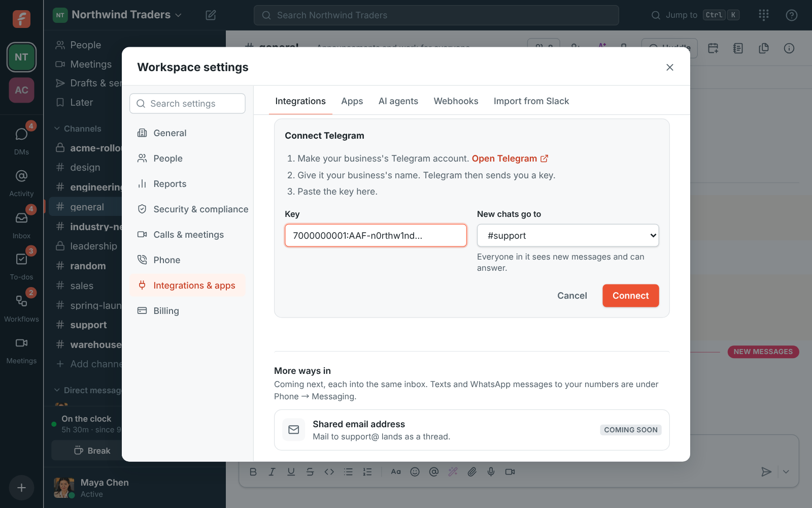
Task: Open the Activity mentions icon
Action: 21,176
